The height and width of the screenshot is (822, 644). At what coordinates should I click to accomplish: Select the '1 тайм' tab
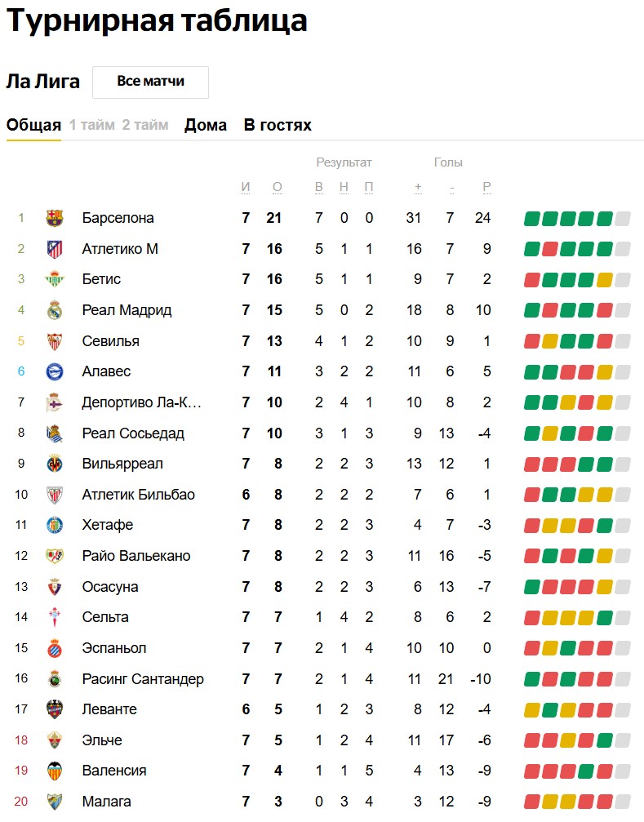(92, 125)
